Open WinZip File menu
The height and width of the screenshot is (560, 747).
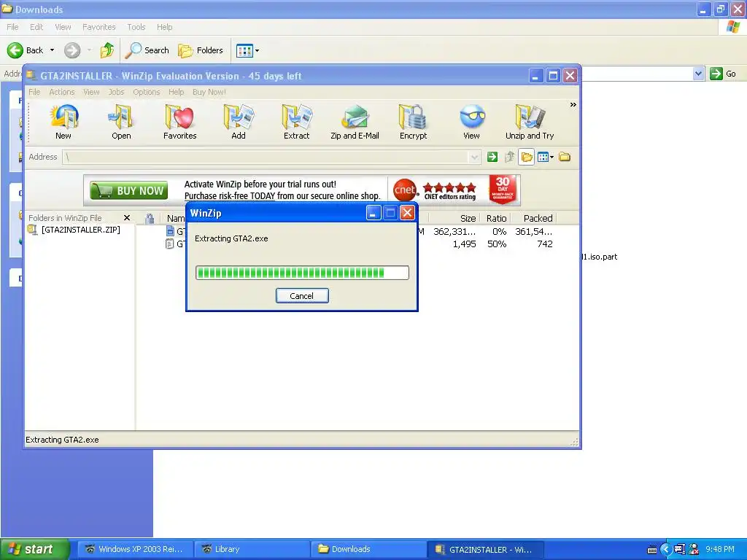click(x=34, y=92)
